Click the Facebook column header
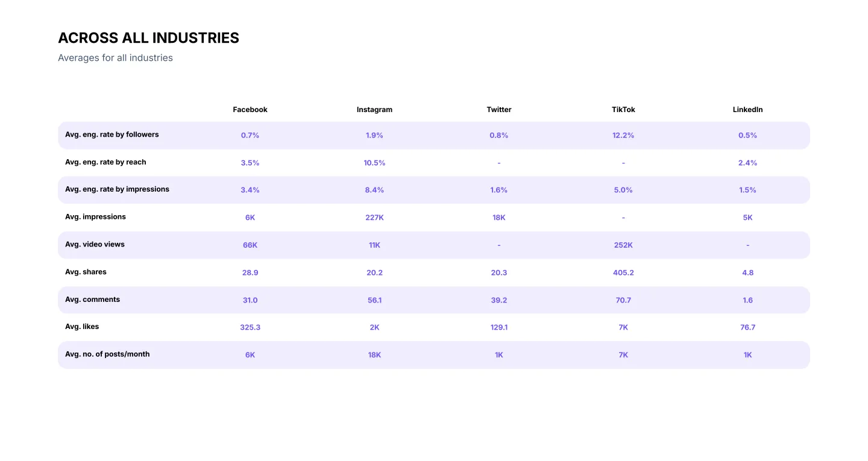 tap(250, 110)
